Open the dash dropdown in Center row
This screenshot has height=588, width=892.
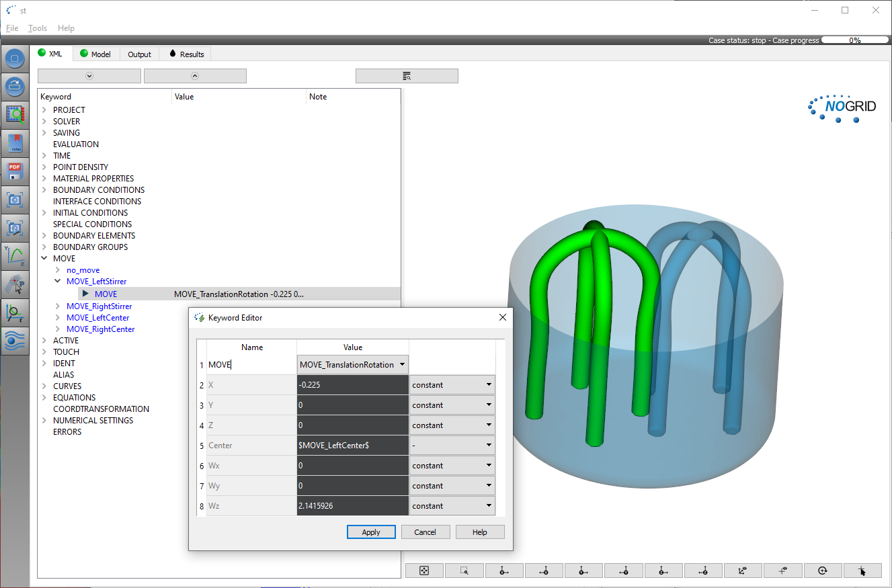click(x=452, y=446)
